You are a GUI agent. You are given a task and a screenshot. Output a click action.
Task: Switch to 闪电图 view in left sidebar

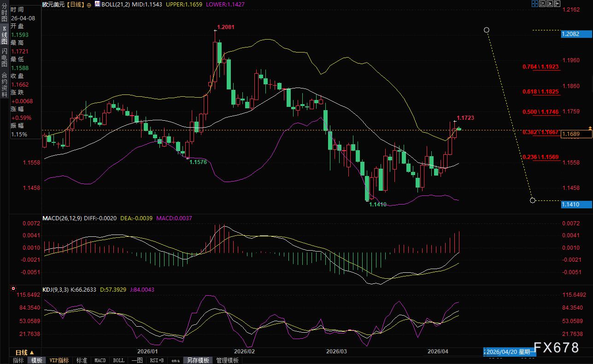point(4,57)
